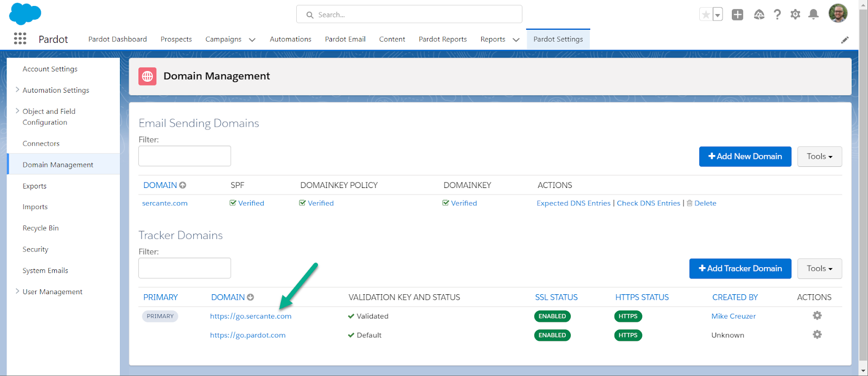Click the sort icon beside Email DOMAIN header
The image size is (868, 376).
coord(183,185)
